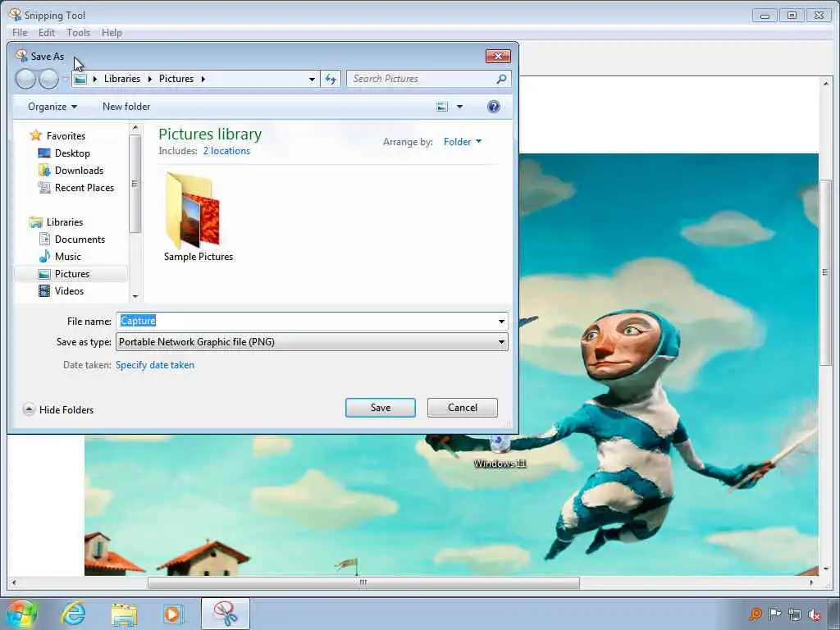Image resolution: width=840 pixels, height=630 pixels.
Task: Collapse folders with Hide Folders
Action: 58,410
